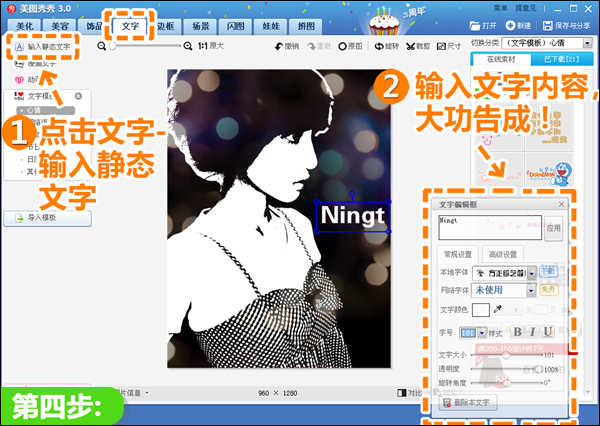Switch to the 美容 tab
Viewport: 600px width, 426px height.
pos(60,26)
